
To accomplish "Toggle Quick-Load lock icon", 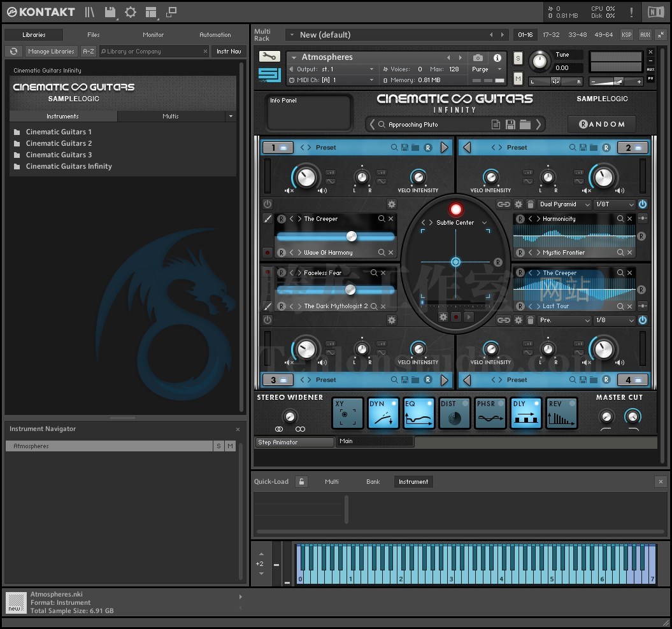I will [x=301, y=481].
